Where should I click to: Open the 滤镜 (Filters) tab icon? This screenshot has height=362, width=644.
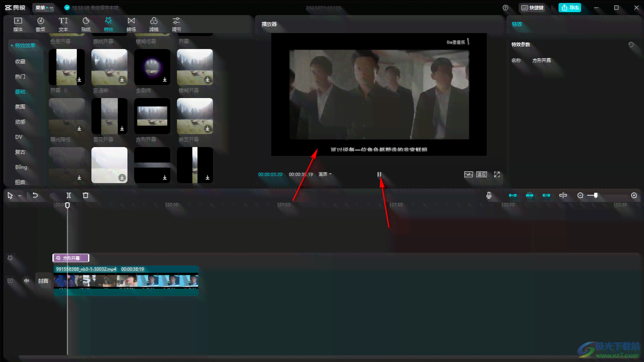click(154, 21)
